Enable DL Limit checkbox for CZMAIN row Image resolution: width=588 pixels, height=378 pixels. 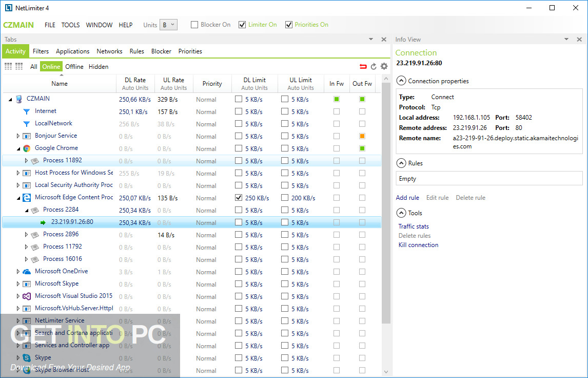(x=239, y=99)
